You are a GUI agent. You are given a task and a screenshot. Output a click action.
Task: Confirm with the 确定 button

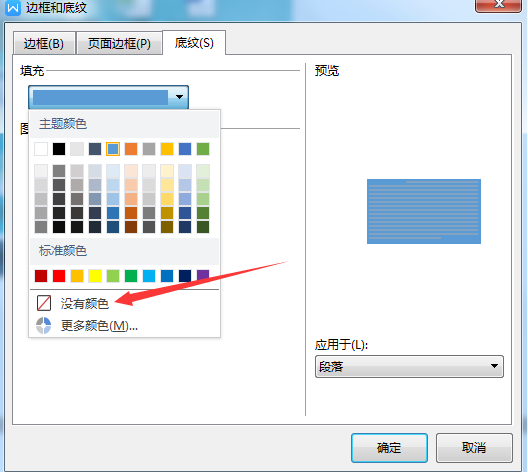pyautogui.click(x=389, y=448)
